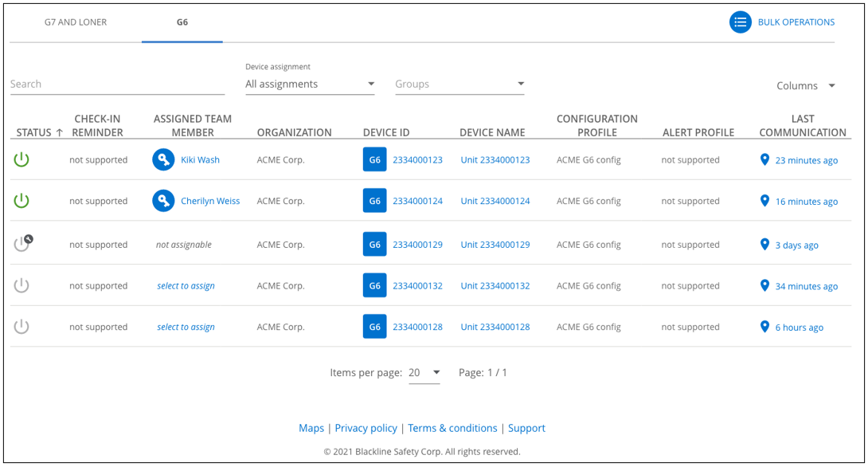
Task: Click the green power status icon on first row
Action: [x=22, y=159]
